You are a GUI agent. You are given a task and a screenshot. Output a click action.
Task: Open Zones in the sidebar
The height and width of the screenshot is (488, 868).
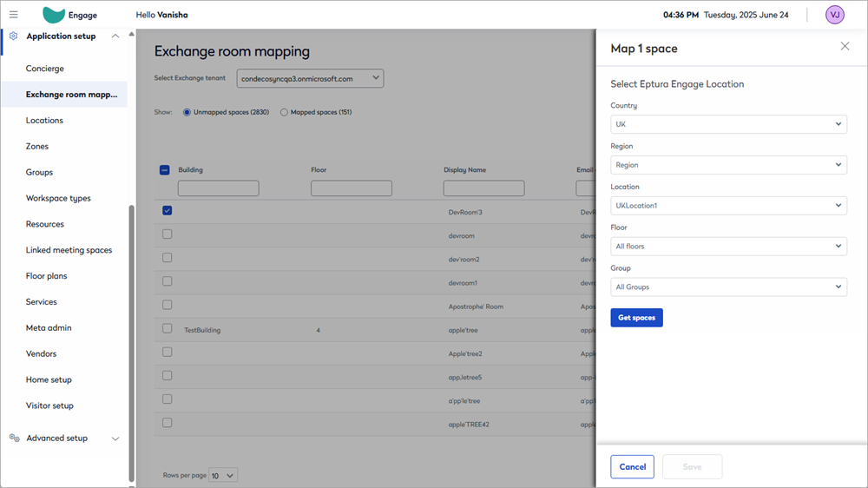37,146
